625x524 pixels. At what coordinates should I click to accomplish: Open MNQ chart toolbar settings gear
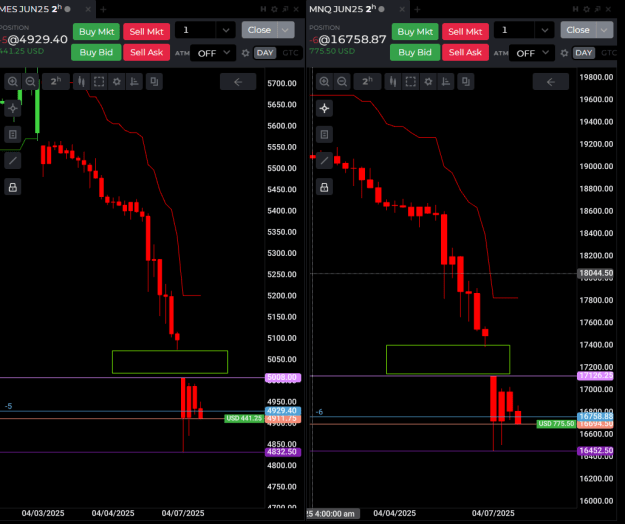428,82
